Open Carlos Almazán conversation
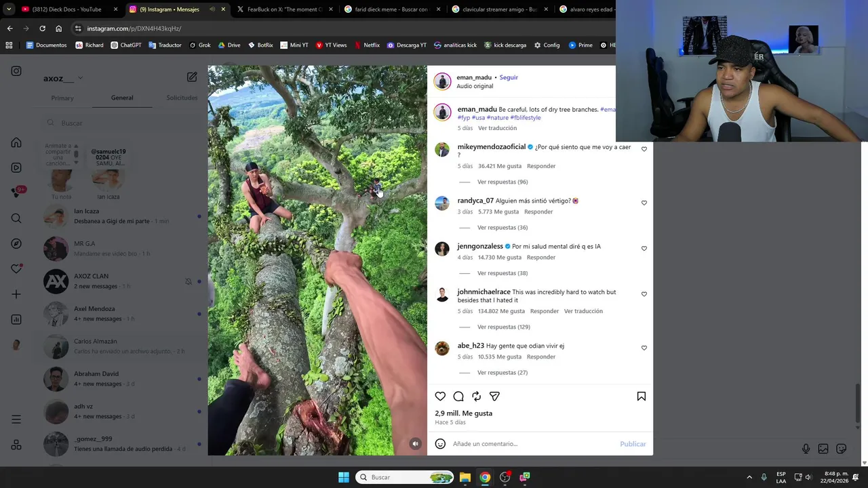Viewport: 868px width, 488px height. point(122,346)
